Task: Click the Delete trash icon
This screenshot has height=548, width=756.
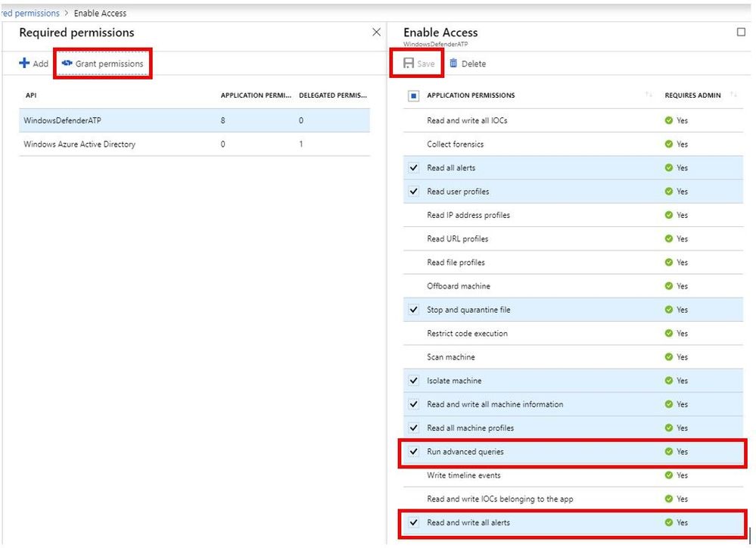Action: 453,63
